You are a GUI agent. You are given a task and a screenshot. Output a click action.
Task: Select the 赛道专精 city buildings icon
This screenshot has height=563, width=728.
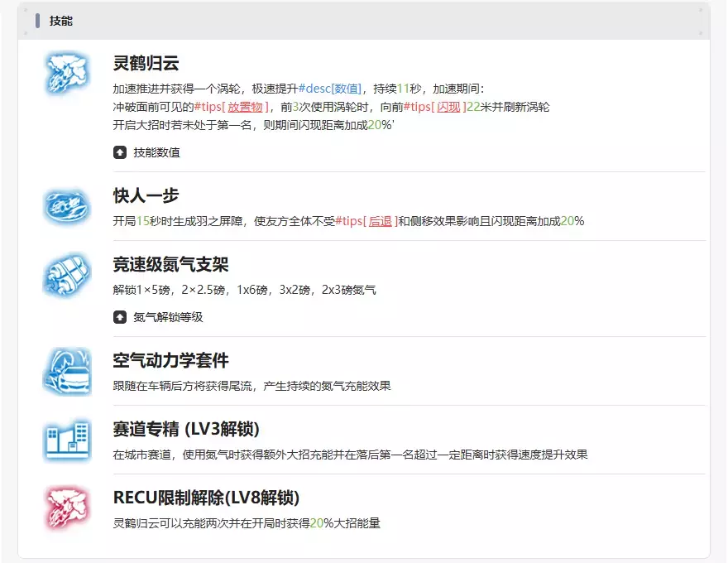click(x=67, y=440)
